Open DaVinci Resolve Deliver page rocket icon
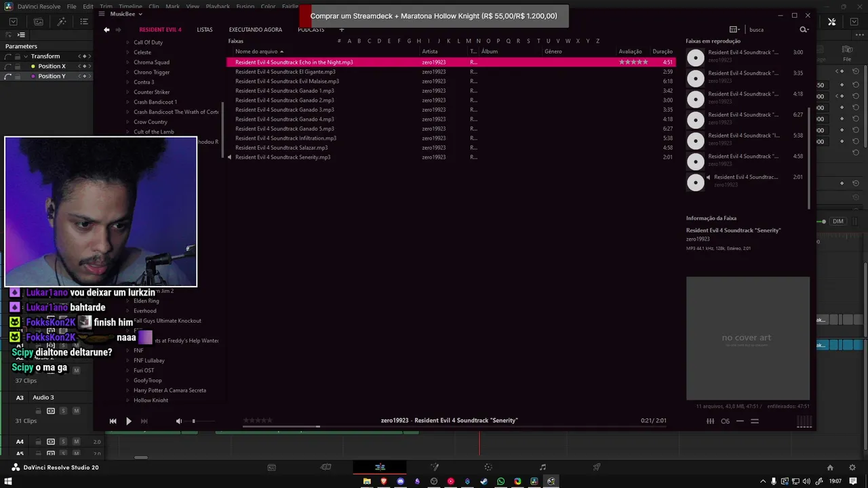This screenshot has width=868, height=488. [x=597, y=467]
